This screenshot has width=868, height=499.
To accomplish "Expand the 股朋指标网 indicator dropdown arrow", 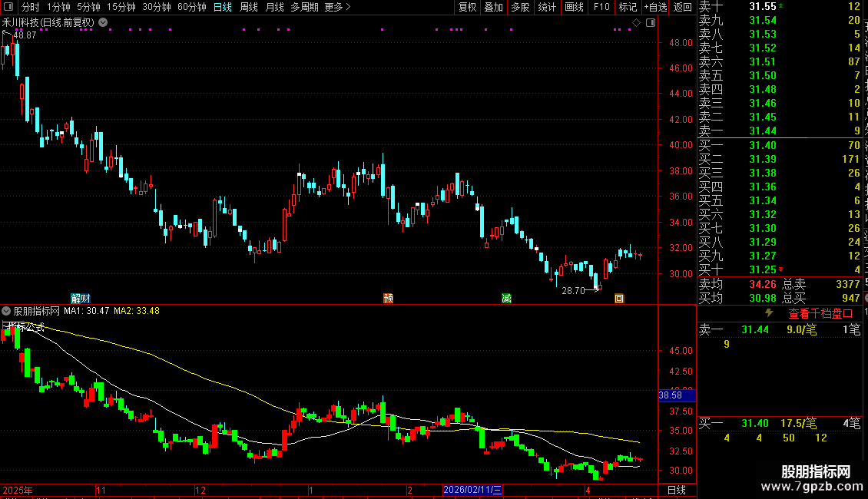I will coord(6,311).
